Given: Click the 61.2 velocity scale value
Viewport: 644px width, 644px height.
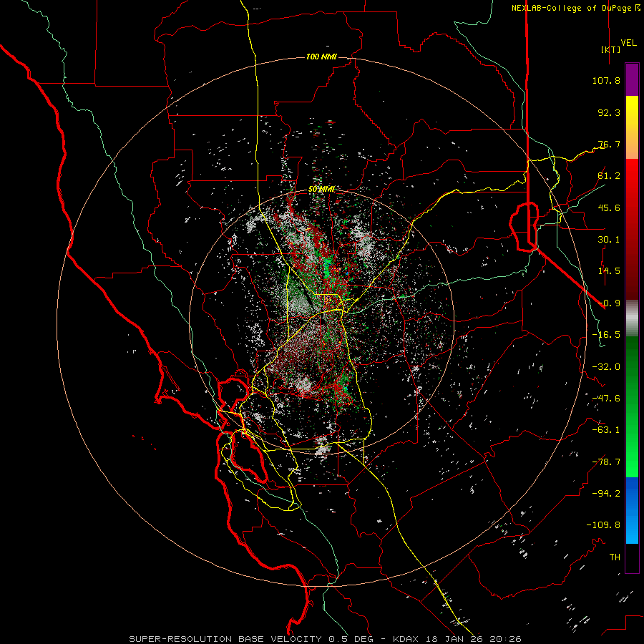Looking at the screenshot, I should tap(609, 176).
